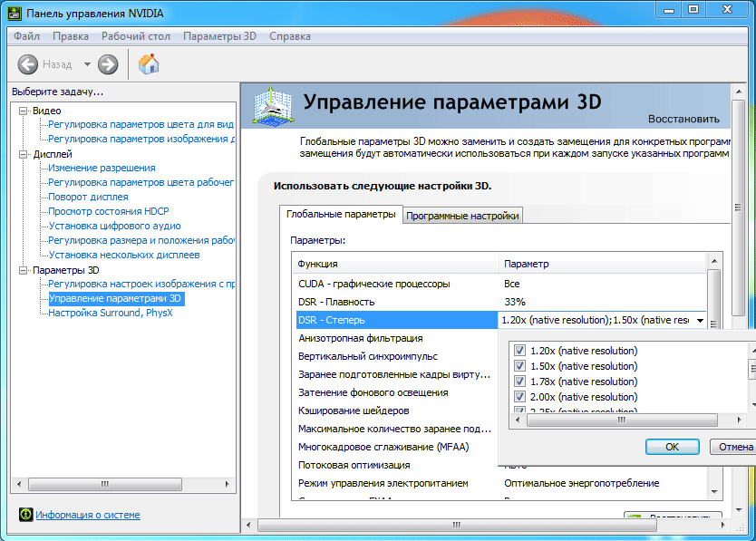Open Установка цифрового аудио task
Viewport: 756px width, 541px height.
click(115, 226)
